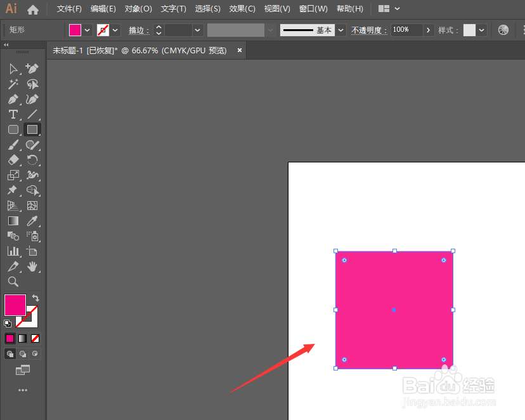Select the Puppet Warp pin tool
Screen dimensions: 525x420
(13, 190)
